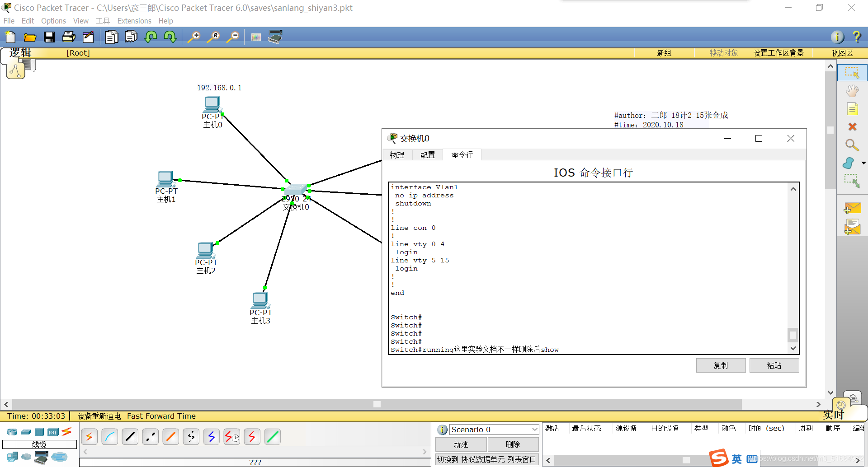Click the Print toolbar icon
This screenshot has height=467, width=868.
[69, 37]
